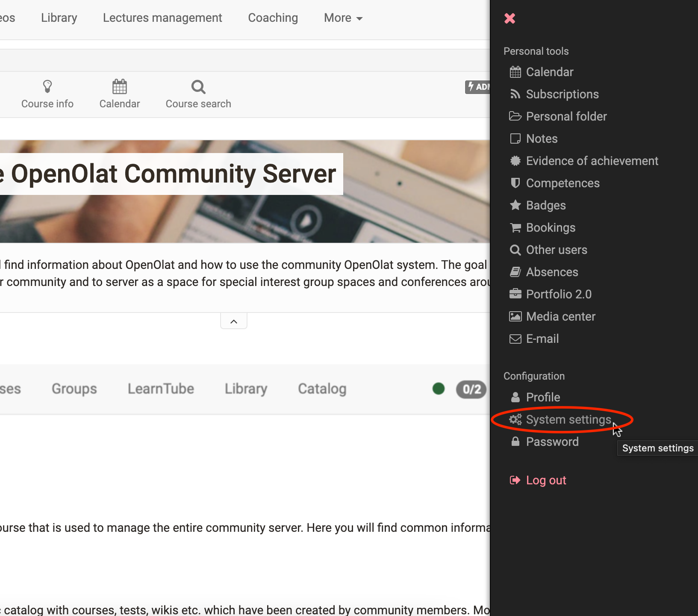Image resolution: width=698 pixels, height=616 pixels.
Task: Click the Bookings cart icon
Action: click(x=515, y=227)
